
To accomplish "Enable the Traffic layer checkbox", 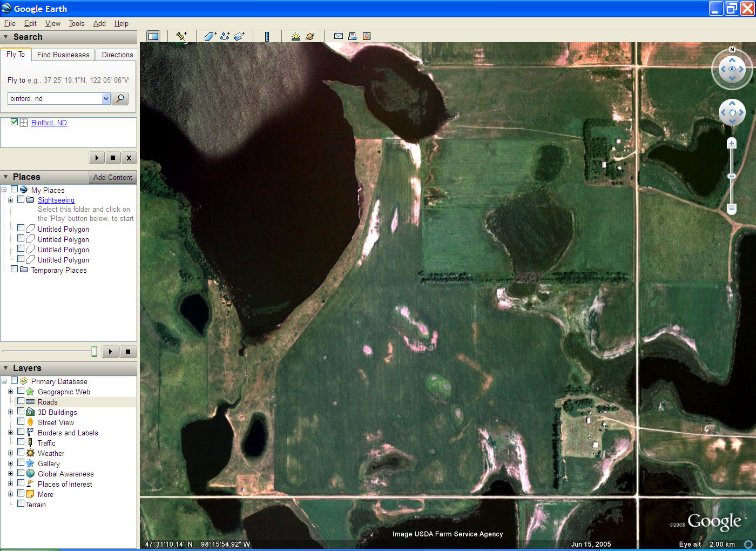I will coord(21,442).
